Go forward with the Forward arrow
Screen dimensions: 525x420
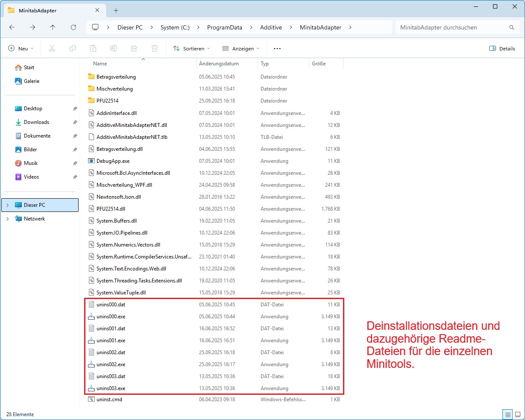tap(32, 27)
